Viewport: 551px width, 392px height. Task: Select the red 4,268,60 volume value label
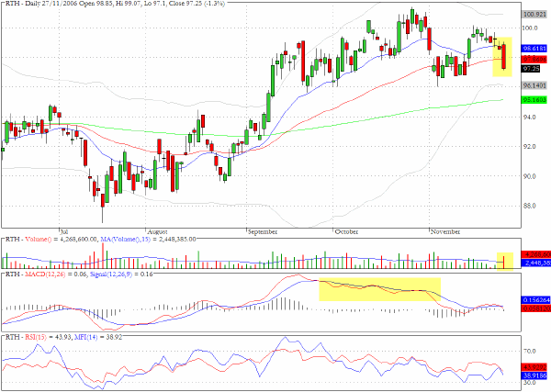tap(536, 254)
